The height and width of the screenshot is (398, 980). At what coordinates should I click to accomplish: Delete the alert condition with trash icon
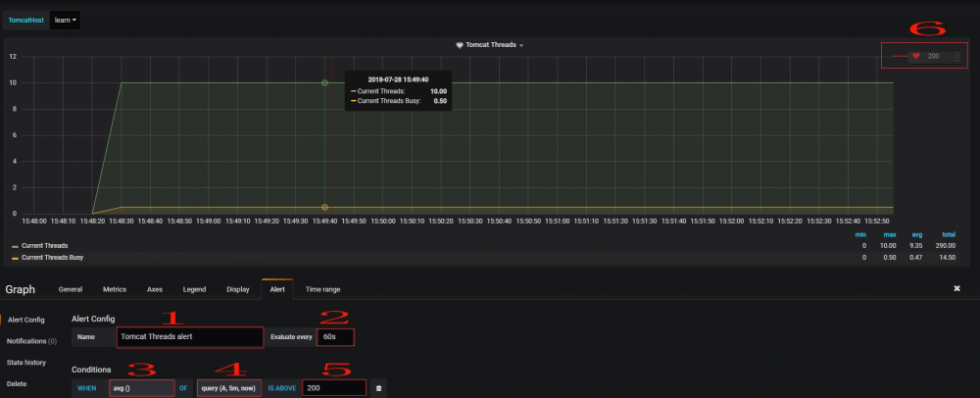(379, 388)
